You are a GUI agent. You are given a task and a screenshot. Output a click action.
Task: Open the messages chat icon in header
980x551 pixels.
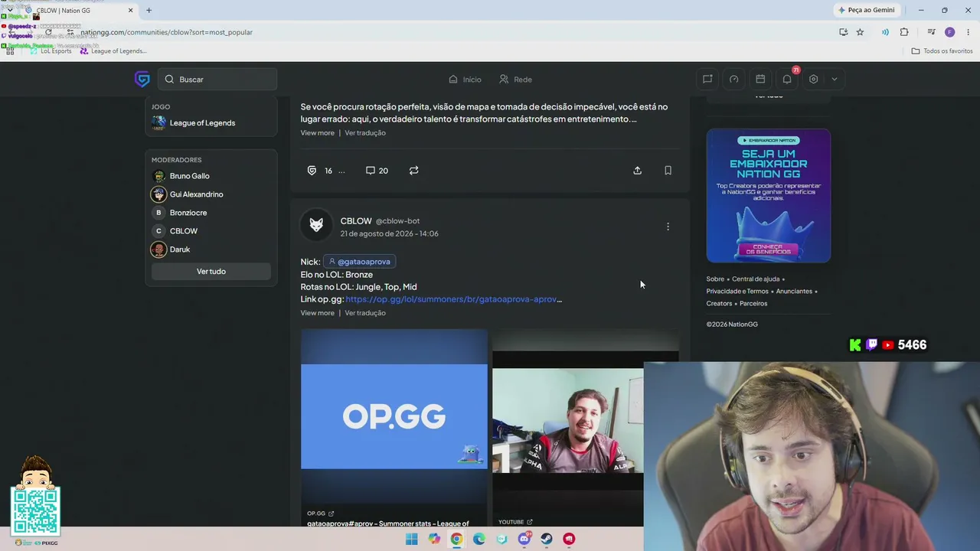pos(707,79)
